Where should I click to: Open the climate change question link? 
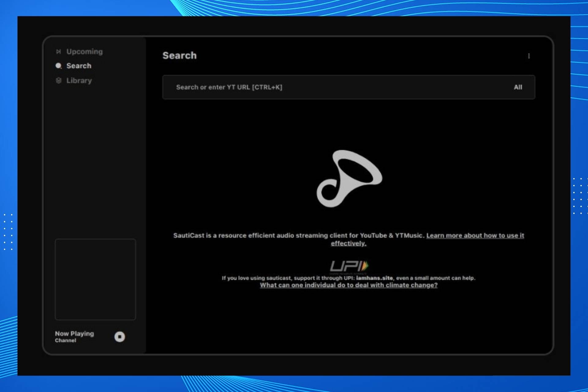coord(349,285)
